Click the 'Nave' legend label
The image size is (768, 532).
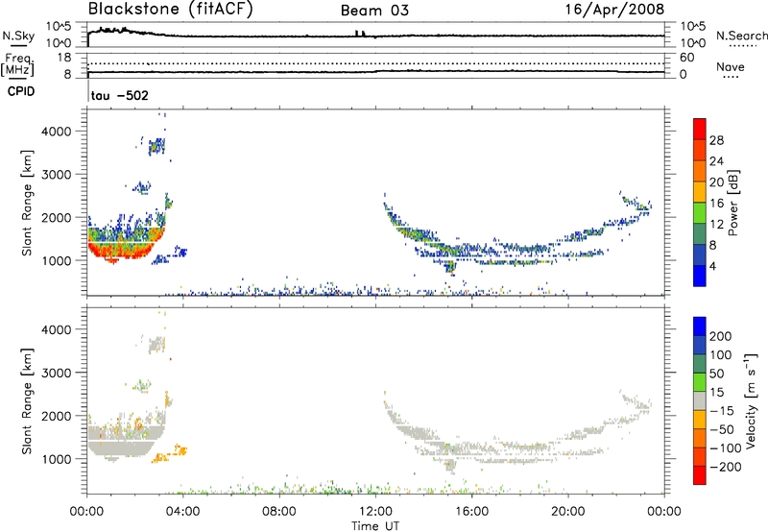coord(731,66)
